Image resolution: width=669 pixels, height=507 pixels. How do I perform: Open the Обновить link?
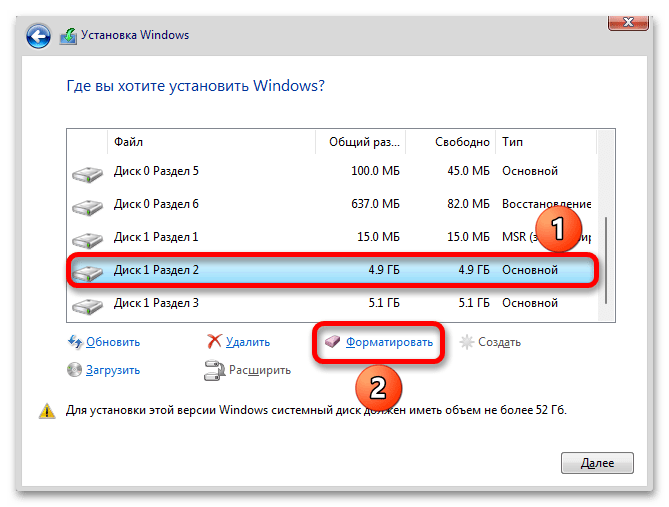(113, 342)
